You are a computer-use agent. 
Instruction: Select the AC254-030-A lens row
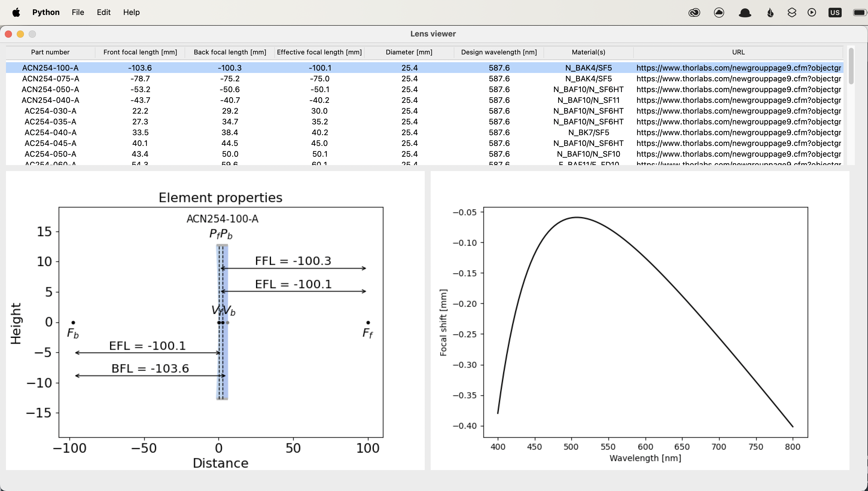tap(50, 111)
